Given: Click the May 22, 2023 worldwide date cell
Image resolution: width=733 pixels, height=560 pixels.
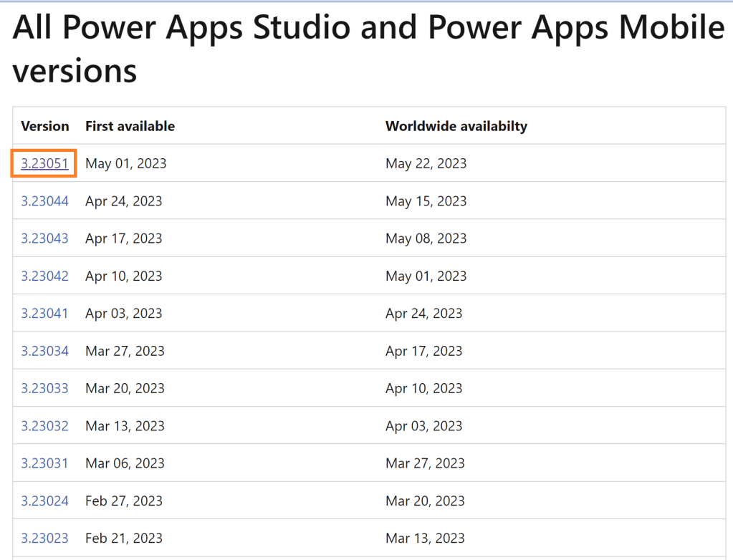Looking at the screenshot, I should [426, 163].
